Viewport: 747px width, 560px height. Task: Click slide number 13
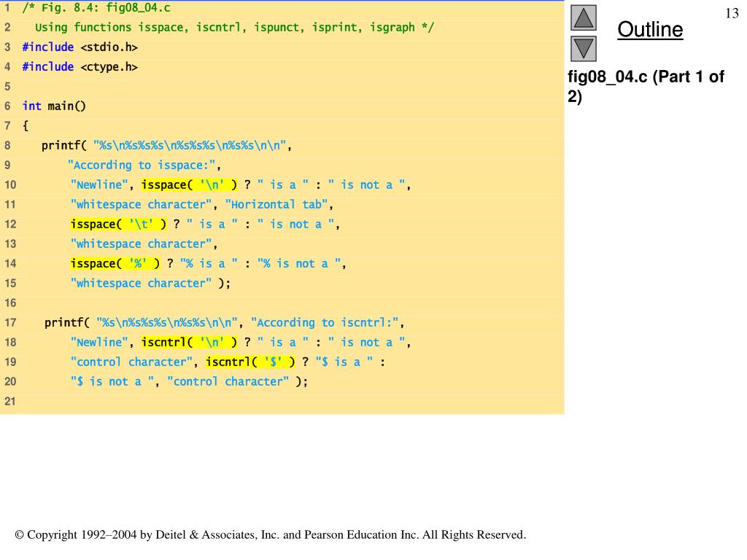pyautogui.click(x=732, y=13)
